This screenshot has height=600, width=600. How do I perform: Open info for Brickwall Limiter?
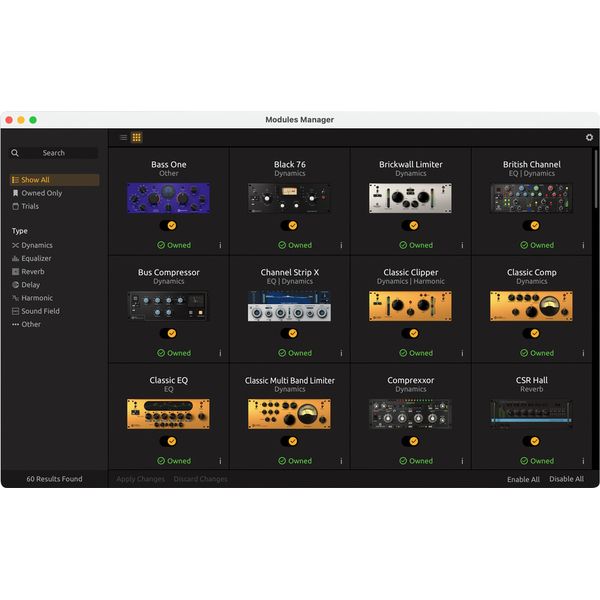point(462,245)
